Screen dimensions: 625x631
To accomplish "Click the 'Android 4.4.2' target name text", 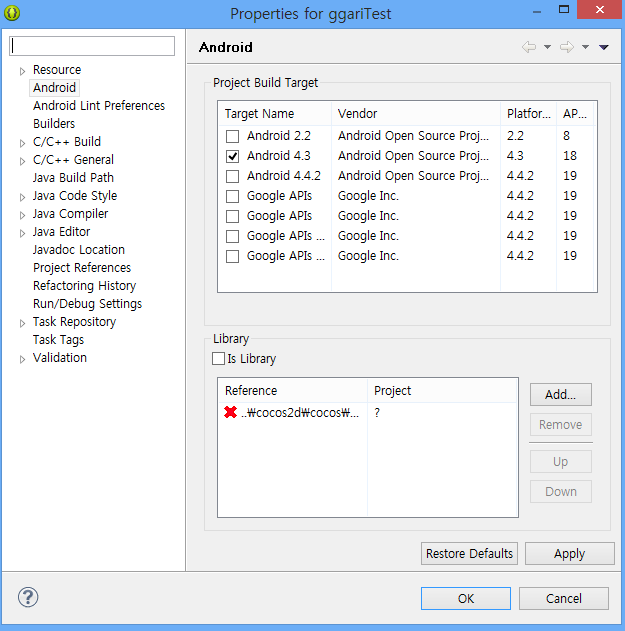I will click(x=284, y=176).
